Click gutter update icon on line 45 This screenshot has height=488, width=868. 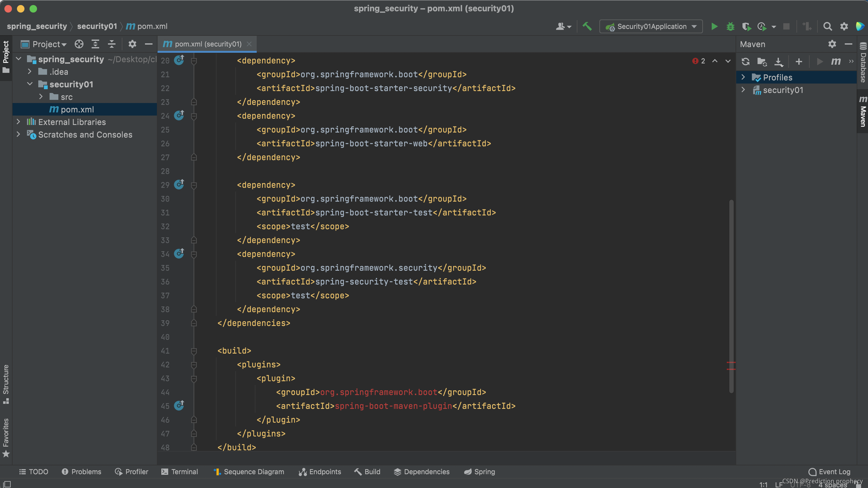(179, 405)
